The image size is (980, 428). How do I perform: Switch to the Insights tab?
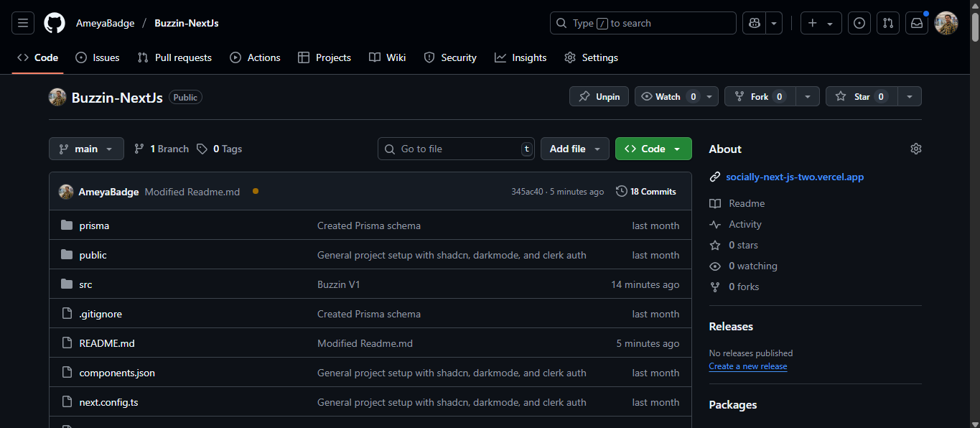[x=521, y=57]
